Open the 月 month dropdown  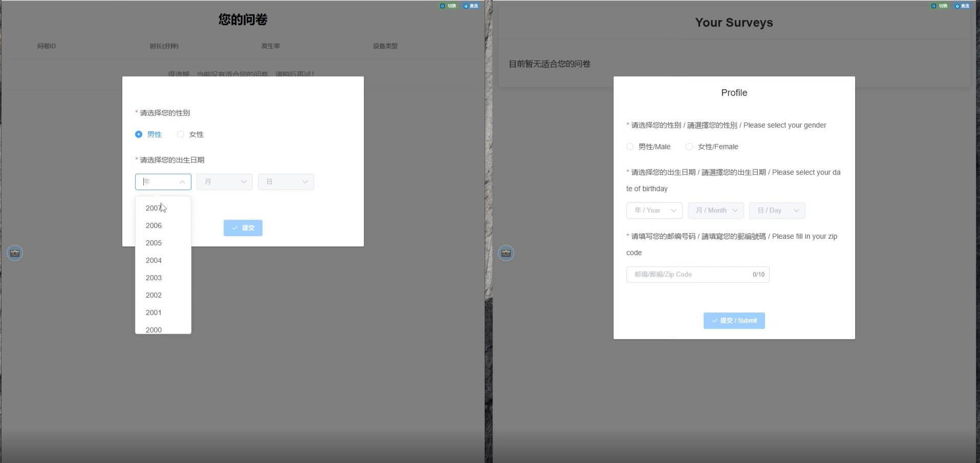225,182
